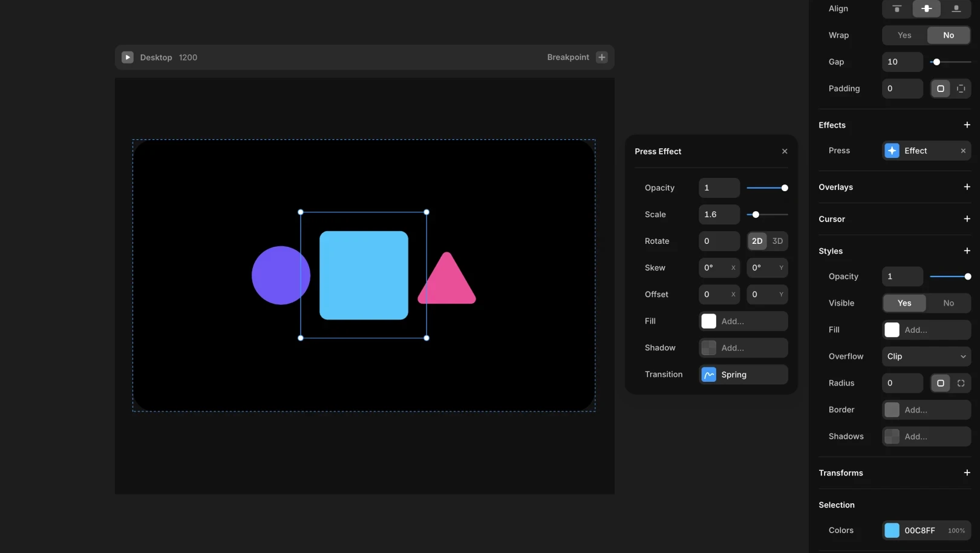980x553 pixels.
Task: Expand the Transforms section
Action: pyautogui.click(x=967, y=473)
